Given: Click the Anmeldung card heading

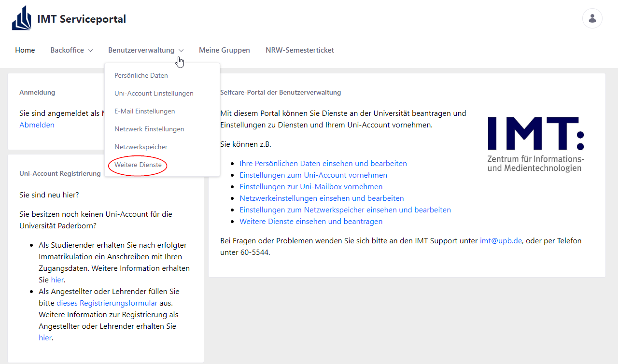Looking at the screenshot, I should 37,92.
